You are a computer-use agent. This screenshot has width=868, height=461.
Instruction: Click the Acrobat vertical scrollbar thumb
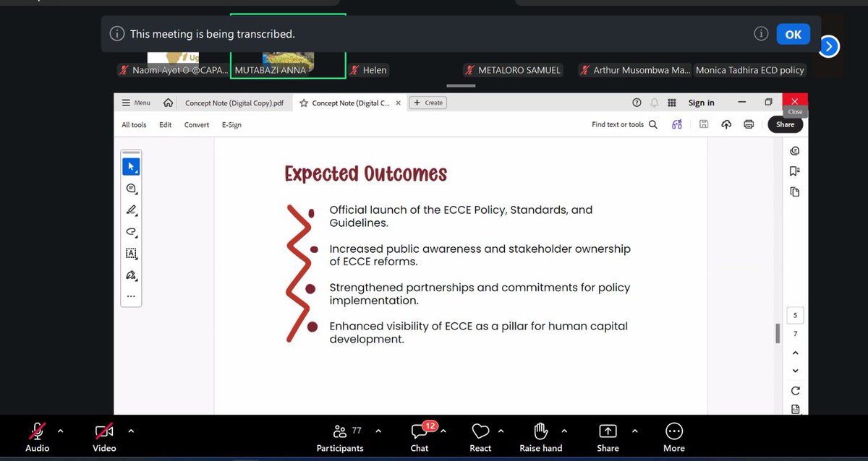click(778, 333)
